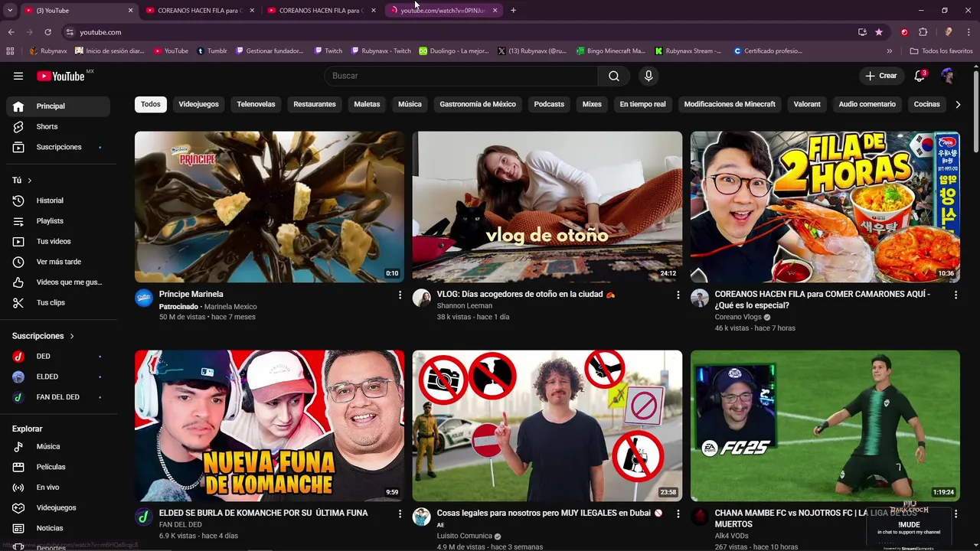The image size is (980, 551).
Task: Go to Principal in the sidebar
Action: pos(58,106)
